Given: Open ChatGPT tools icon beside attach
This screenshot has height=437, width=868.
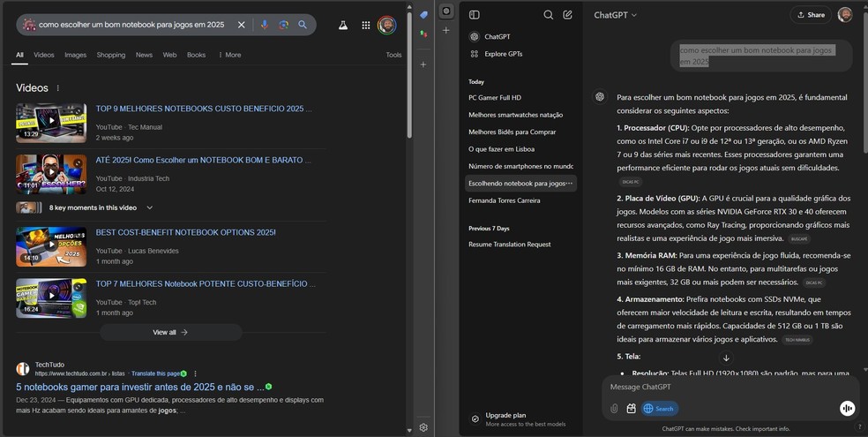Looking at the screenshot, I should [x=631, y=409].
